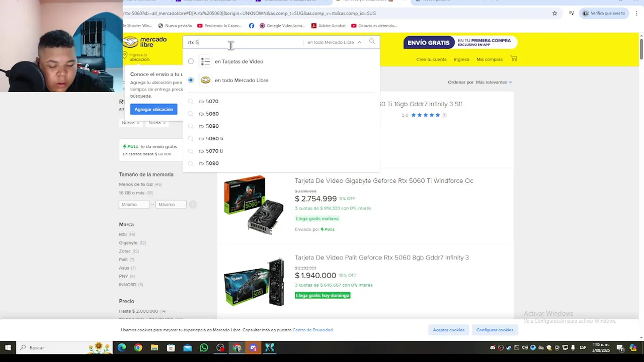Open media control icon in Chrome toolbar
The width and height of the screenshot is (644, 362).
point(571,14)
